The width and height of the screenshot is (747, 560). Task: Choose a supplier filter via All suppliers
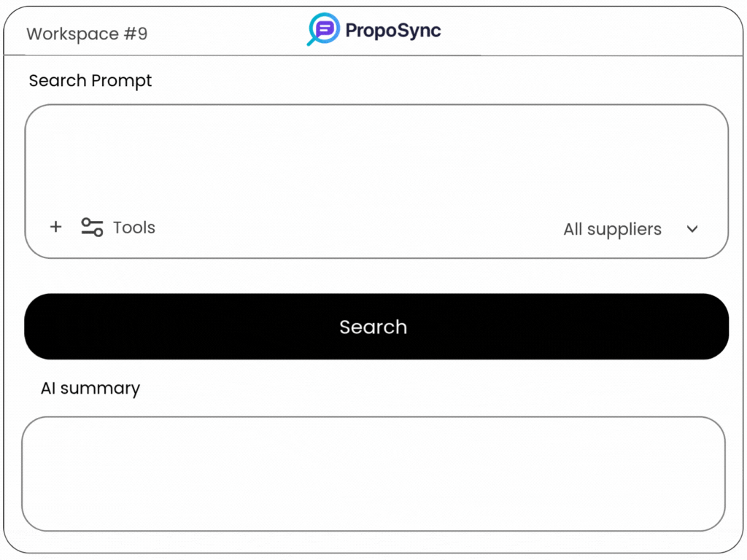point(612,229)
